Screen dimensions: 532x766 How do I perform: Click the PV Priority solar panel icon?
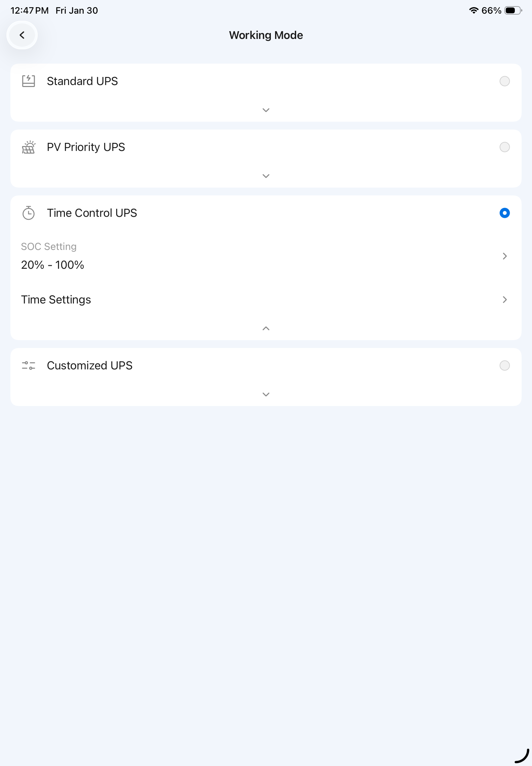[x=28, y=147]
